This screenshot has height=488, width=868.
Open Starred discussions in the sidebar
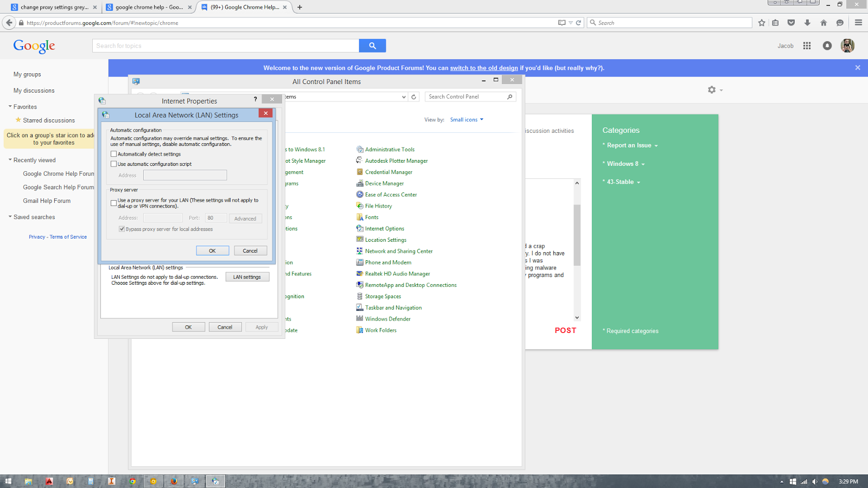[x=49, y=120]
